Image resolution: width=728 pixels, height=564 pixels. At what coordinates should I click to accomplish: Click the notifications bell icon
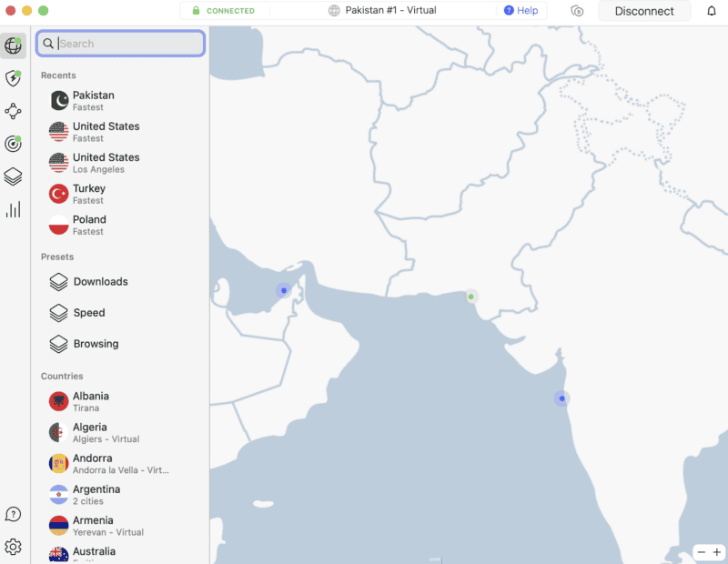pos(711,11)
